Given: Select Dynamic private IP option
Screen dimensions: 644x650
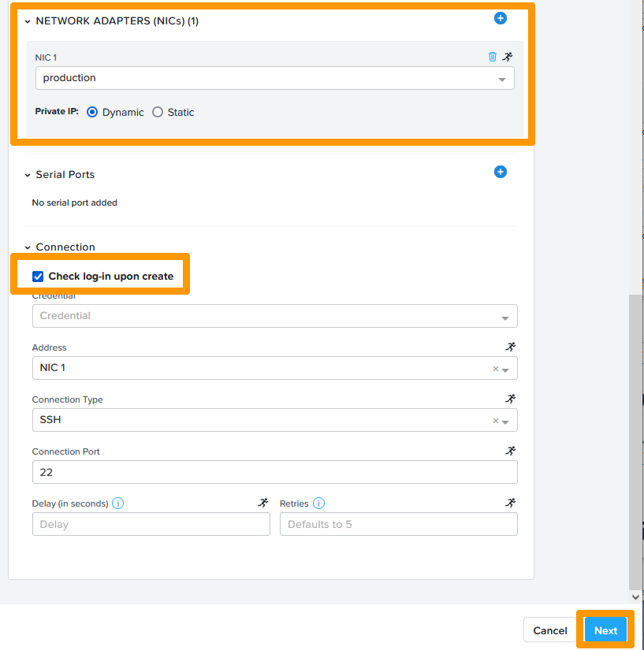Looking at the screenshot, I should point(92,112).
